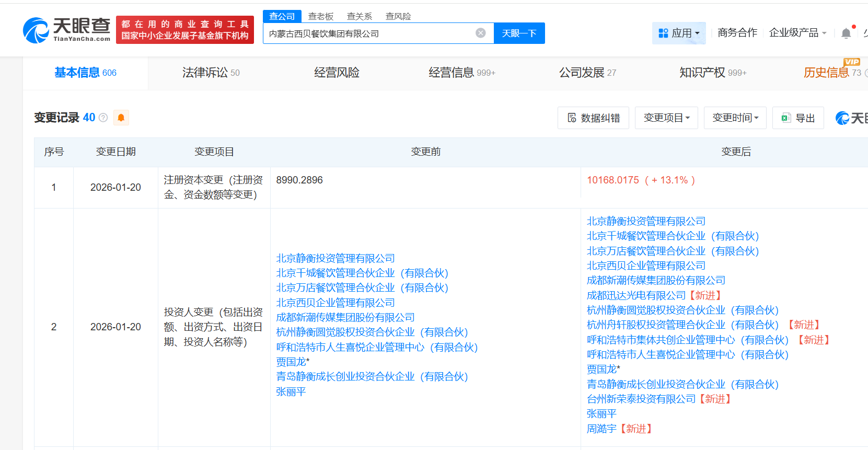
Task: Expand the 企业级产品 menu
Action: pos(797,33)
